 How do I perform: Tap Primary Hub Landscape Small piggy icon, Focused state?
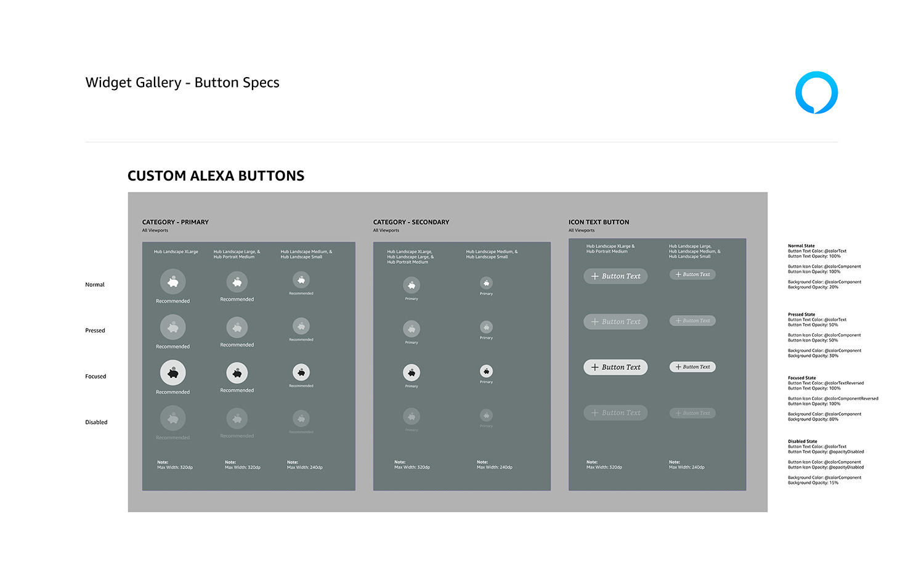pyautogui.click(x=301, y=372)
